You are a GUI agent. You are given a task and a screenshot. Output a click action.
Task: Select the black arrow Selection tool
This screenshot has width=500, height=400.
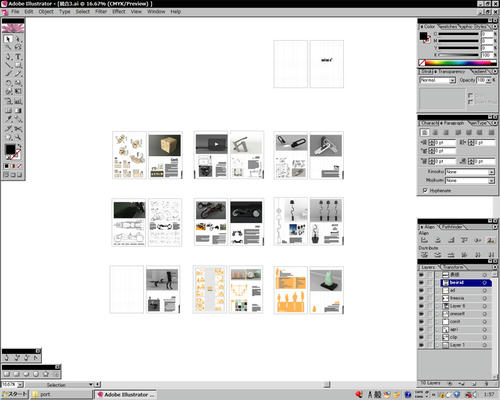(8, 39)
